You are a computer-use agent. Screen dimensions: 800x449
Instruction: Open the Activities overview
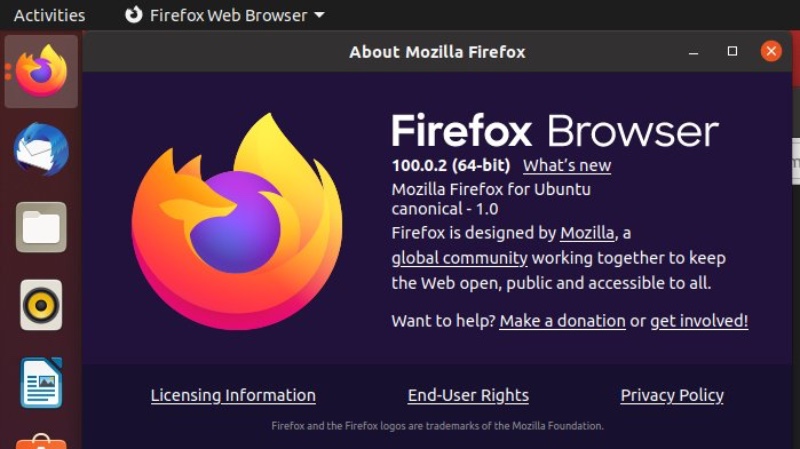click(x=49, y=15)
